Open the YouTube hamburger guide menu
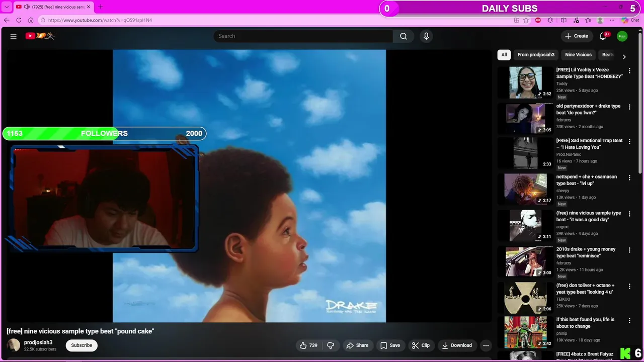 (x=14, y=36)
